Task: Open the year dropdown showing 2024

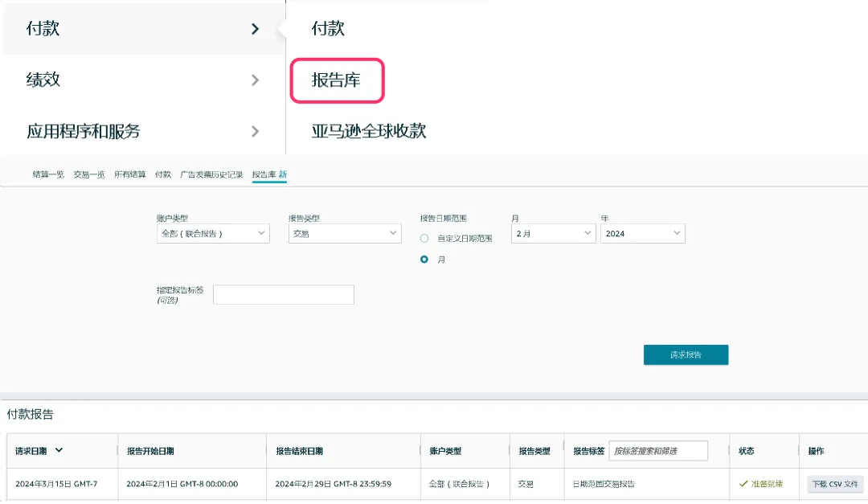Action: click(643, 234)
